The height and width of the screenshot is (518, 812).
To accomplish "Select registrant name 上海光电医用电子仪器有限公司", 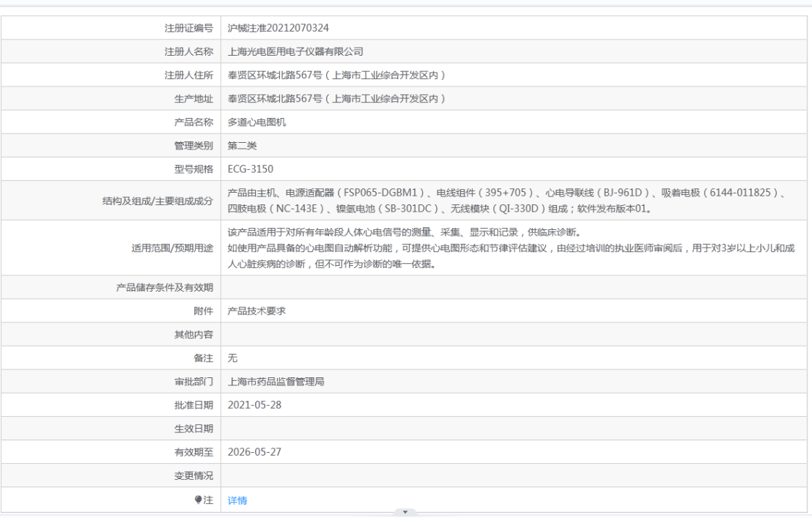I will pyautogui.click(x=295, y=52).
